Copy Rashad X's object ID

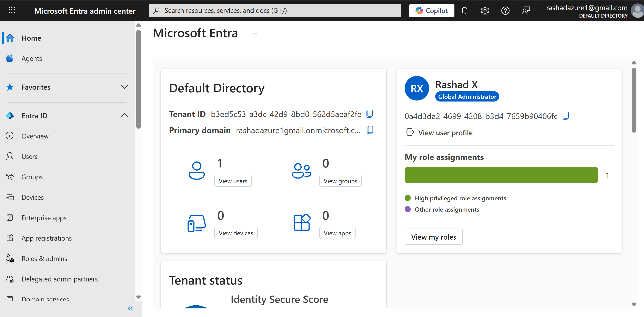(565, 116)
